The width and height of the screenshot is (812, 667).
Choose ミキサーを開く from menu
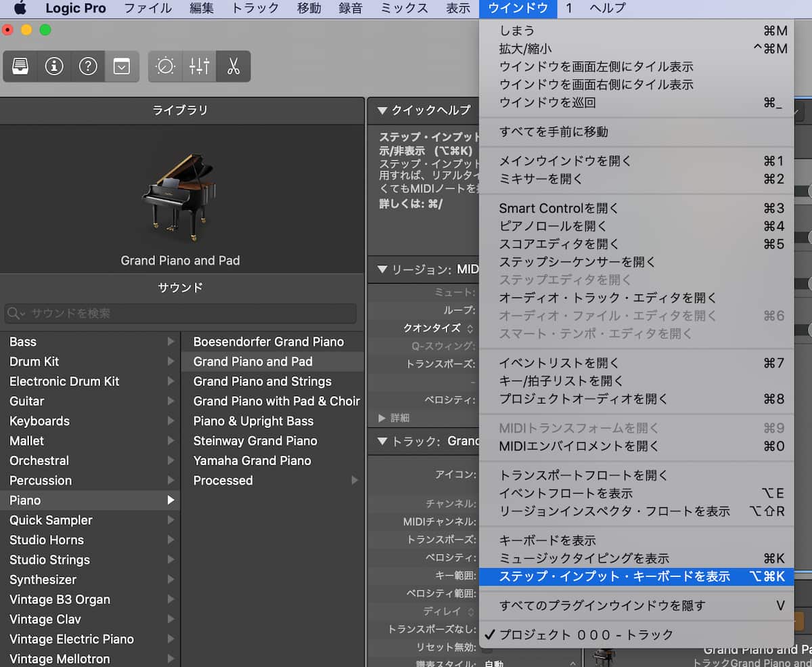point(636,179)
